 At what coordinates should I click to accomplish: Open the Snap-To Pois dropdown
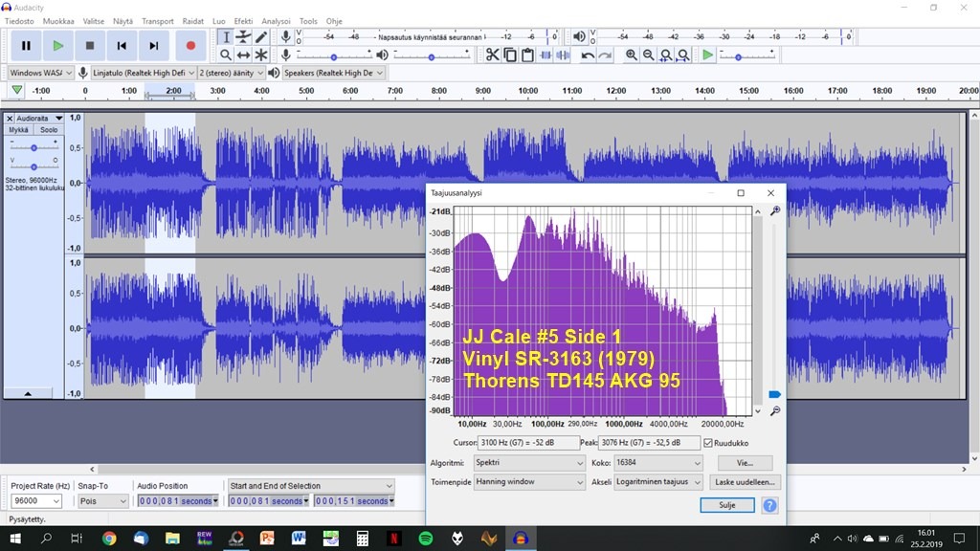[103, 501]
